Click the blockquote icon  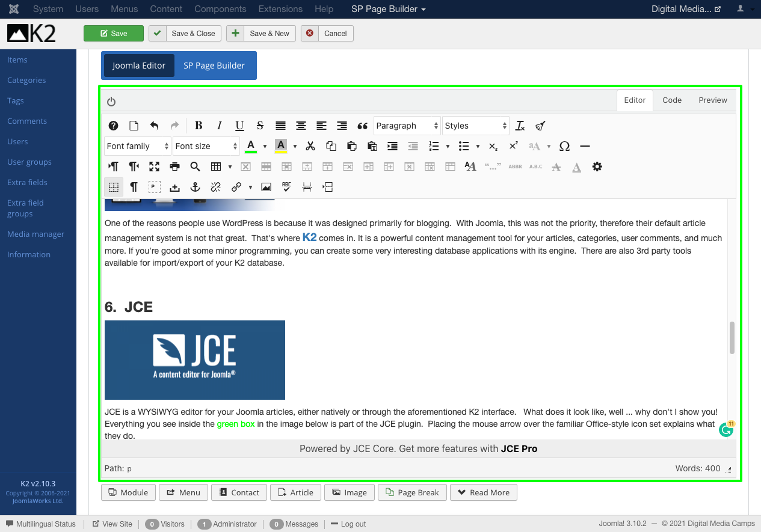[x=362, y=126]
